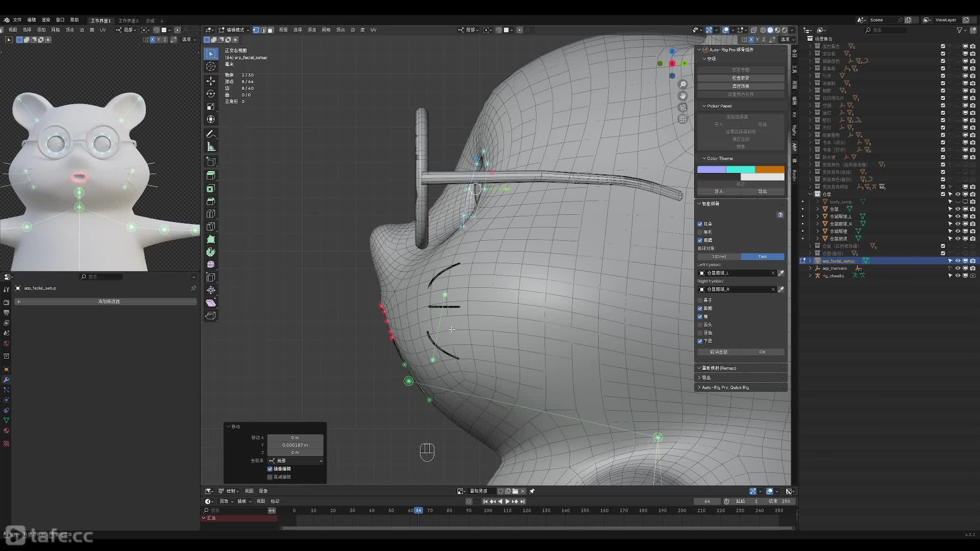Click the 添加修改器 (Add Modifier) button

click(x=108, y=302)
